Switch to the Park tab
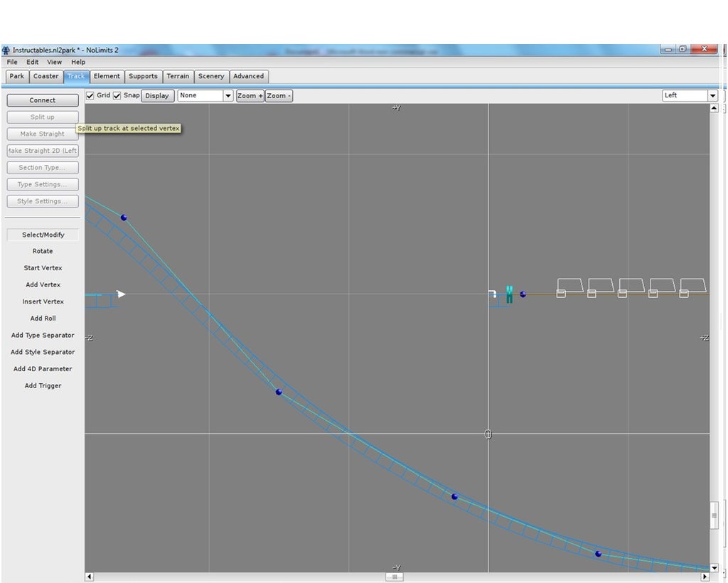Screen dimensions: 728x583 (17, 76)
